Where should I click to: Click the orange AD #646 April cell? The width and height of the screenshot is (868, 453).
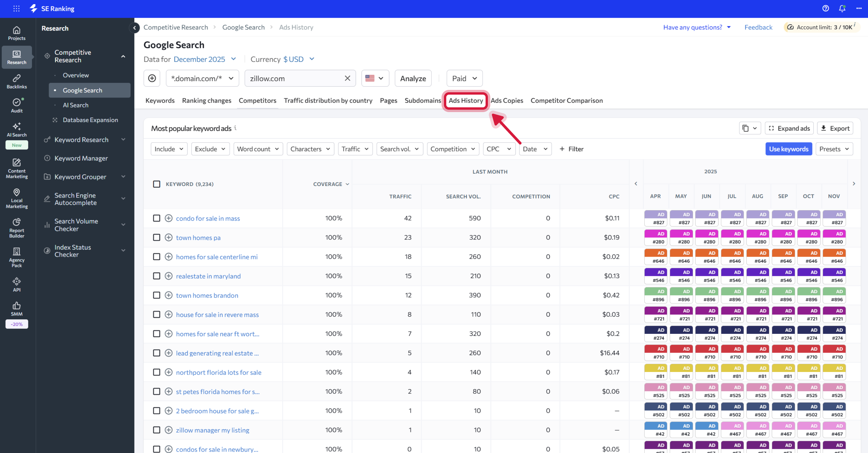656,257
